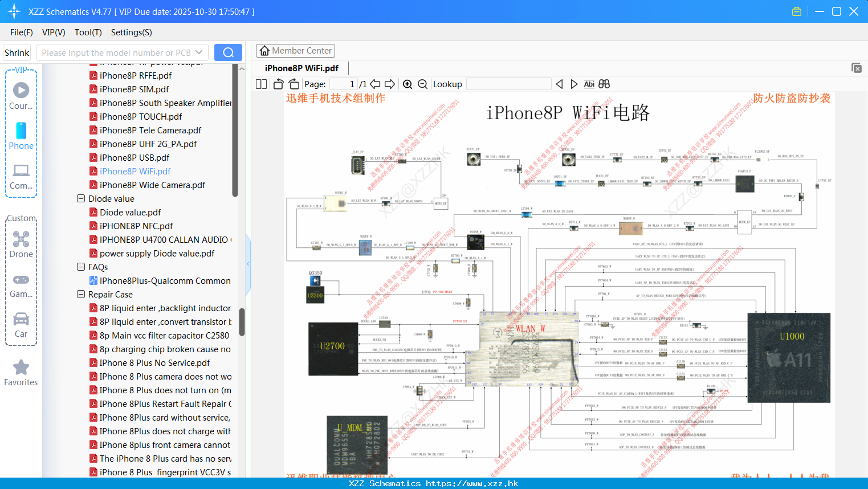Viewport: 868px width, 489px height.
Task: Open iPhone8Plus-Qualcomm Common document
Action: [x=160, y=280]
